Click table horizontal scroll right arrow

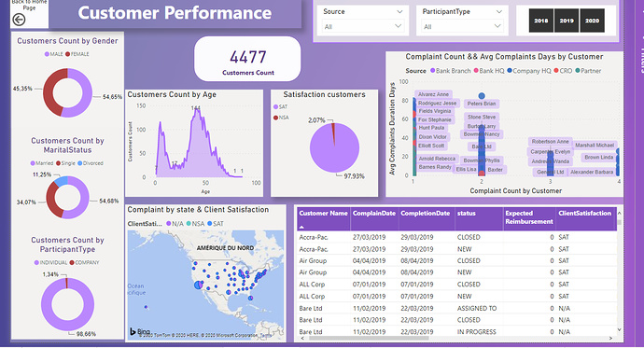point(610,338)
